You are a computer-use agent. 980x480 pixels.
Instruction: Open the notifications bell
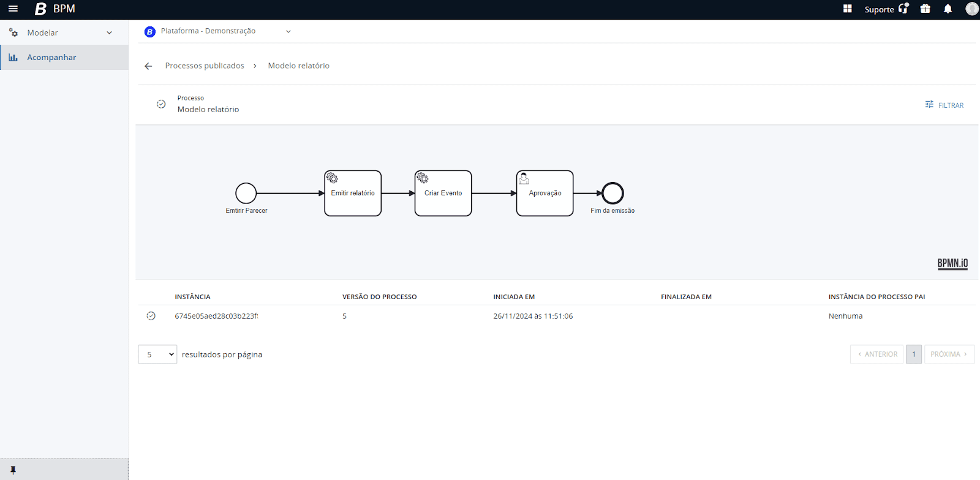pos(948,9)
